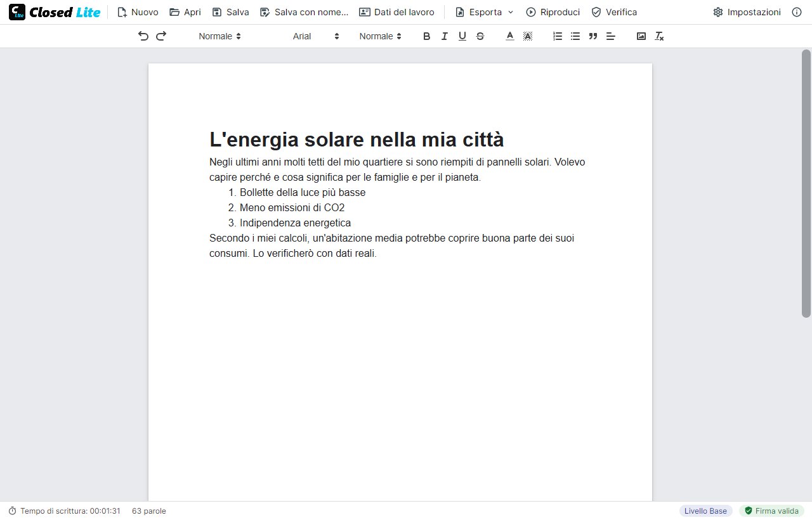Screen dimensions: 812x520
Task: Choose Salva con nome
Action: pyautogui.click(x=304, y=12)
